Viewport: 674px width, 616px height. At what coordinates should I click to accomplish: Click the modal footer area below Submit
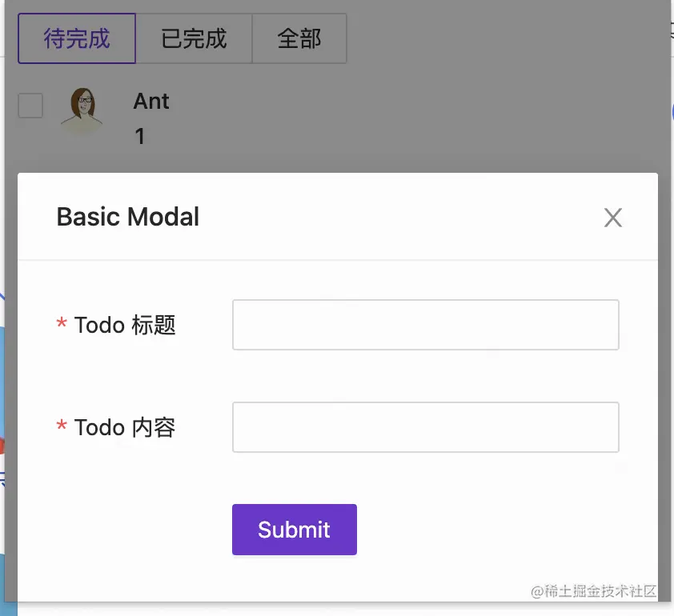(x=336, y=576)
